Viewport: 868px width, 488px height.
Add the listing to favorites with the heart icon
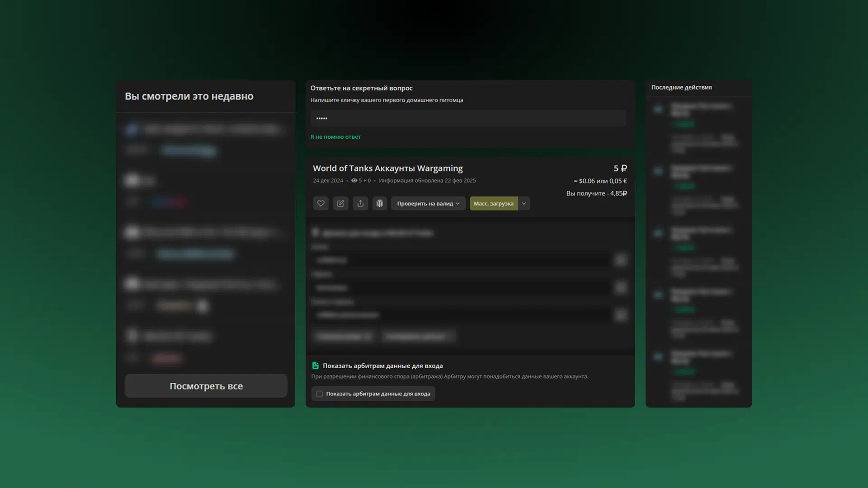(321, 203)
